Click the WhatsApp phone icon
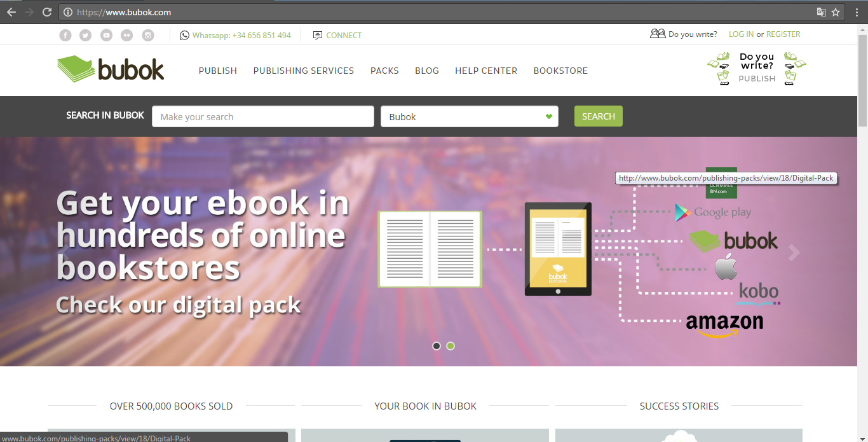The height and width of the screenshot is (442, 868). [x=184, y=36]
